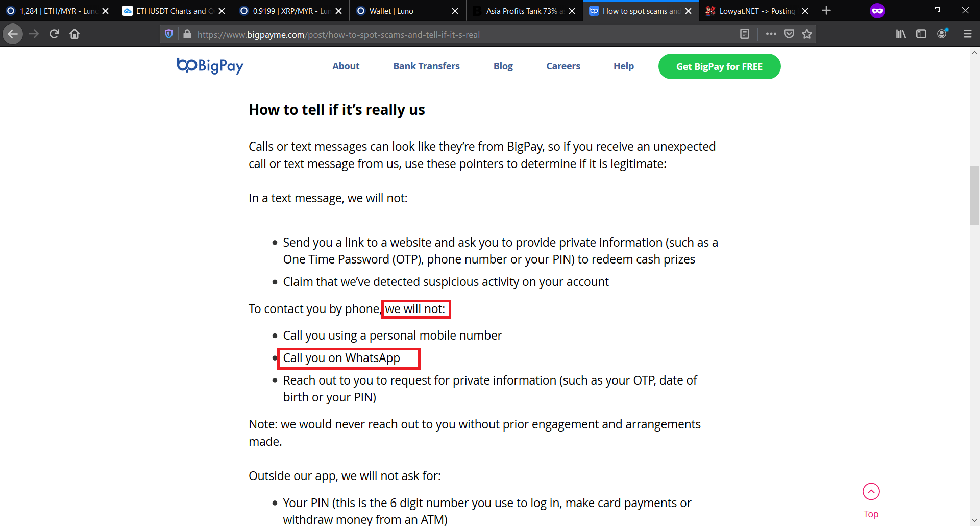Click the Top scroll-up arrow
The height and width of the screenshot is (526, 980).
click(871, 492)
